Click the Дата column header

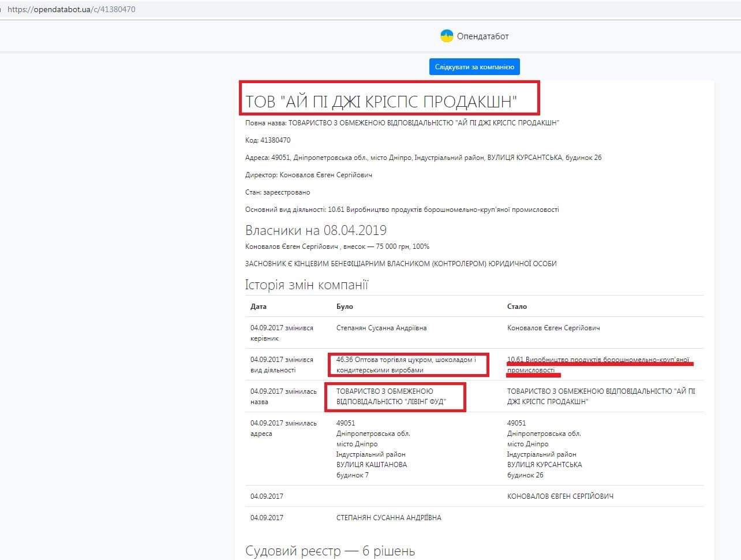[x=259, y=307]
